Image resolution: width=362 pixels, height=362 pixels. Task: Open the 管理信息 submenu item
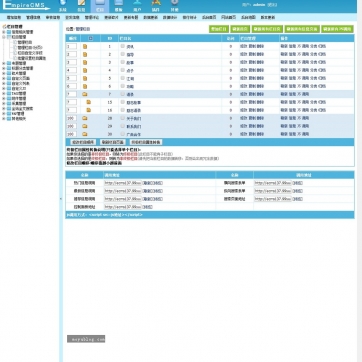click(33, 17)
